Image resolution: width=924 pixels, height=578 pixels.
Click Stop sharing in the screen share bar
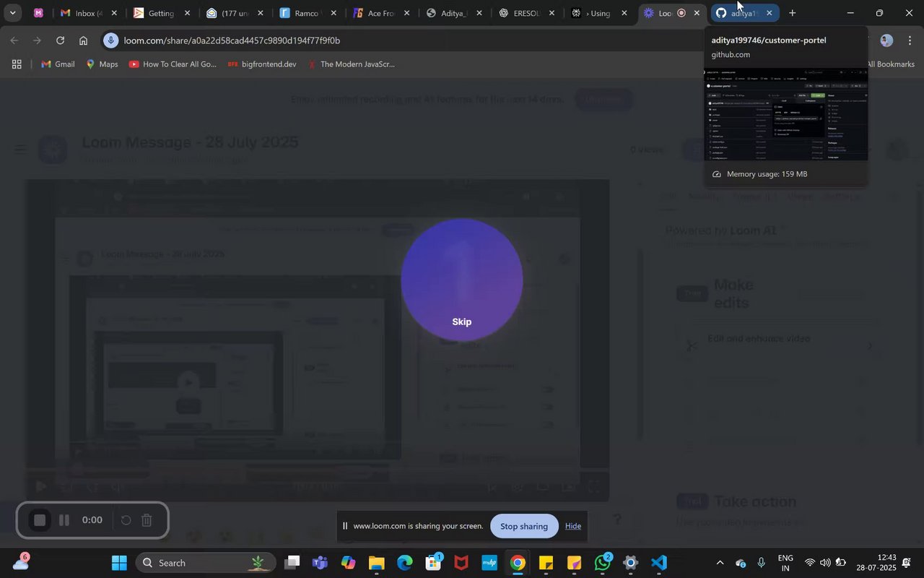524,526
